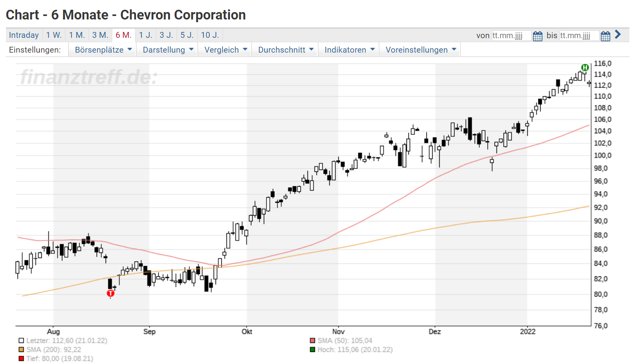Screen dimensions: 631x364
Task: Select the 5 J. timeframe tab
Action: (x=187, y=35)
